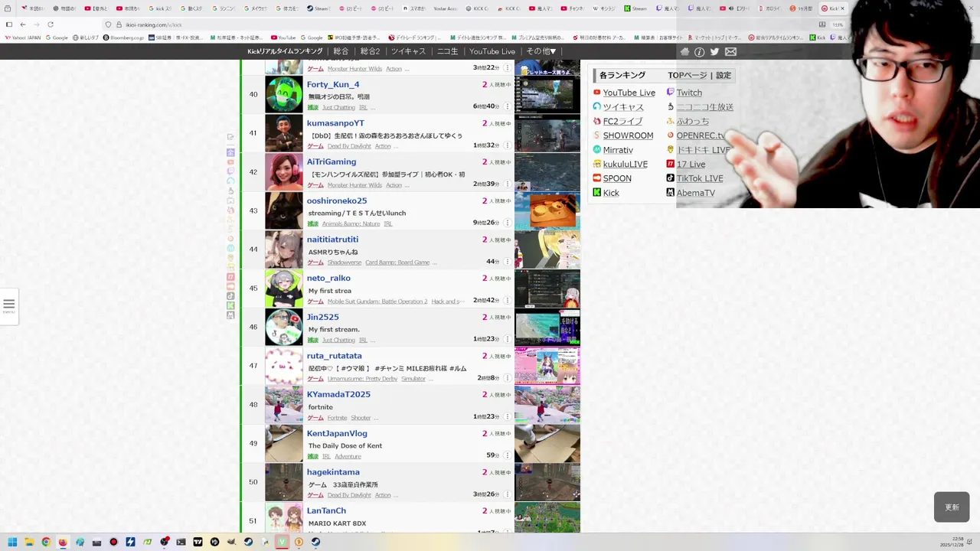Image resolution: width=980 pixels, height=551 pixels.
Task: Open the KentJapanVlog stream preview thumbnail
Action: tap(547, 443)
